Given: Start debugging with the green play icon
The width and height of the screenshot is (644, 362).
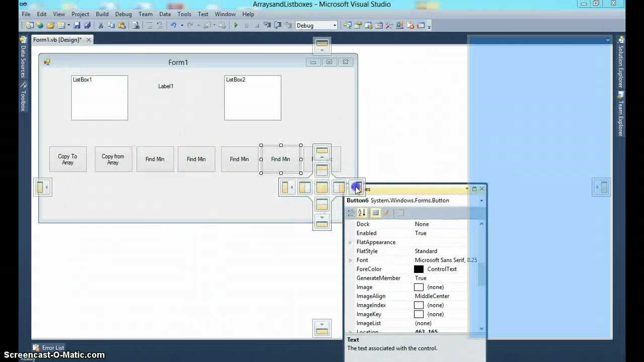Looking at the screenshot, I should (235, 25).
